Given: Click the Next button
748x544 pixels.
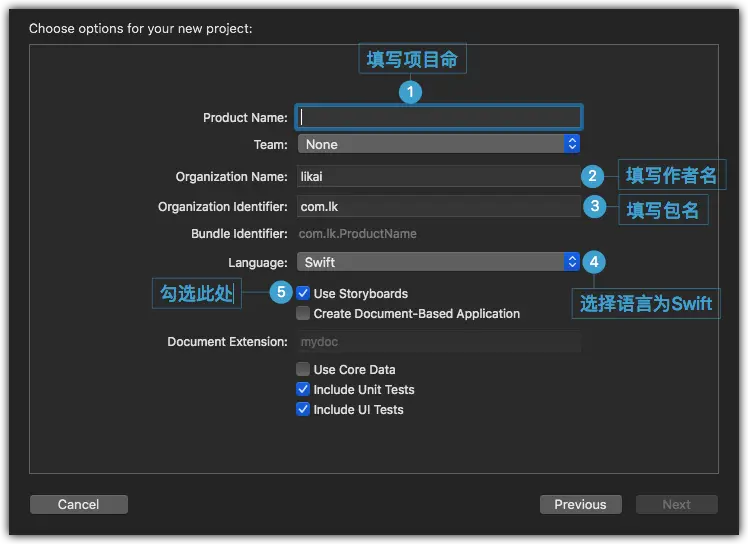Looking at the screenshot, I should coord(676,504).
